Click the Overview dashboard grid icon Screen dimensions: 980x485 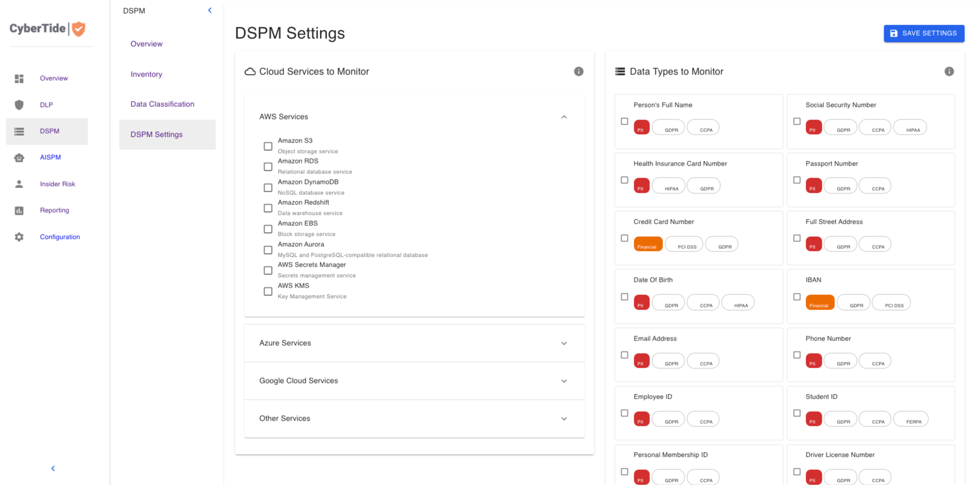point(19,79)
